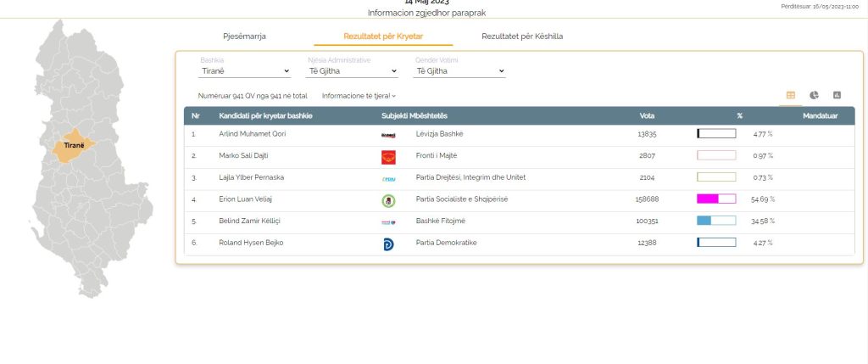Select candidate Lajla Ylber Pernaska

pos(251,177)
